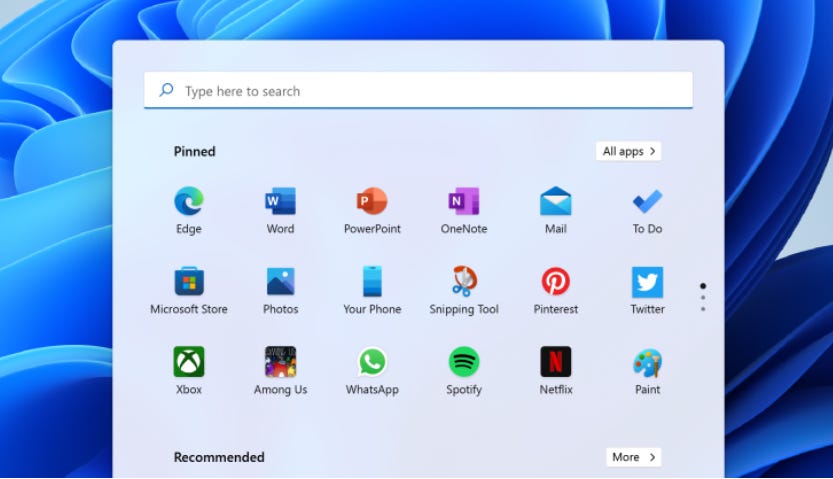833x479 pixels.
Task: Start the Among Us game
Action: [280, 371]
